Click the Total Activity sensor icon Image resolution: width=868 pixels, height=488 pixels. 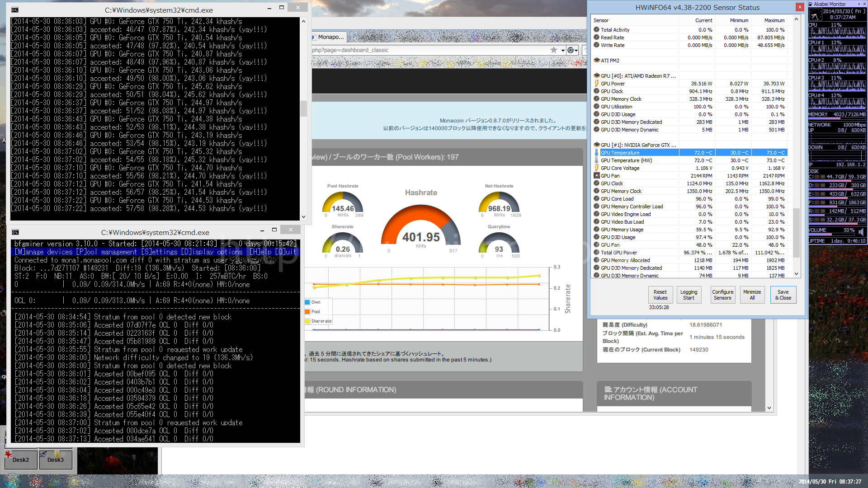click(x=597, y=30)
